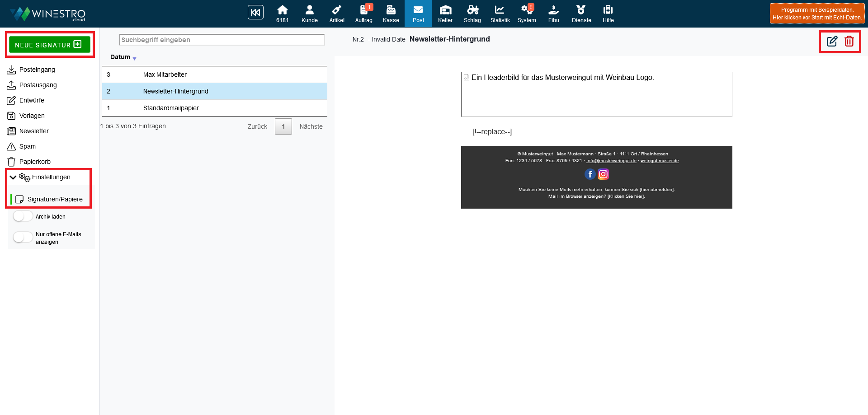The height and width of the screenshot is (415, 868).
Task: Click the Facebook icon in footer
Action: pyautogui.click(x=590, y=174)
